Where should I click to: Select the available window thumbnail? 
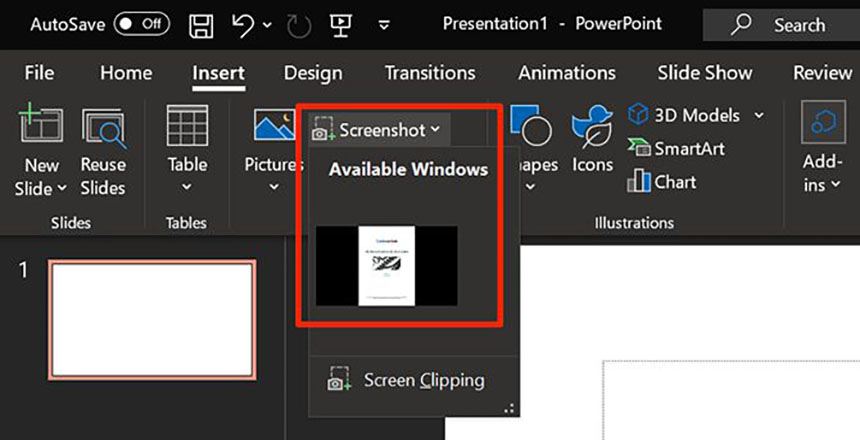pyautogui.click(x=386, y=266)
